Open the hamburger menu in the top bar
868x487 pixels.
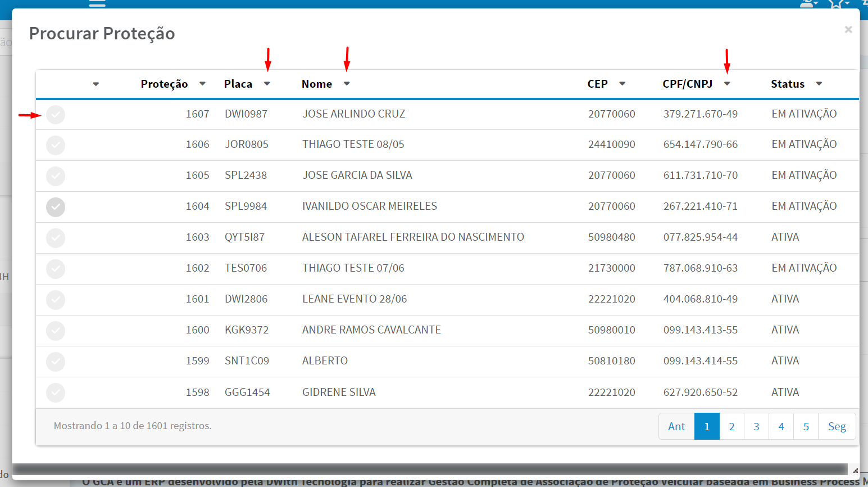point(97,3)
